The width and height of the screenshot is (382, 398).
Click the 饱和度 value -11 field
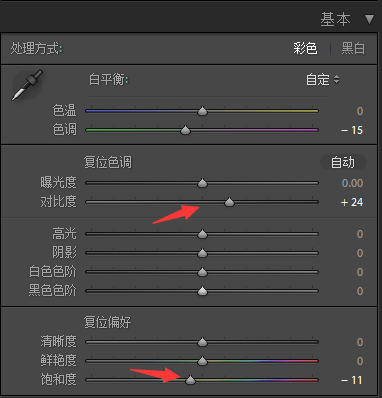[x=352, y=380]
